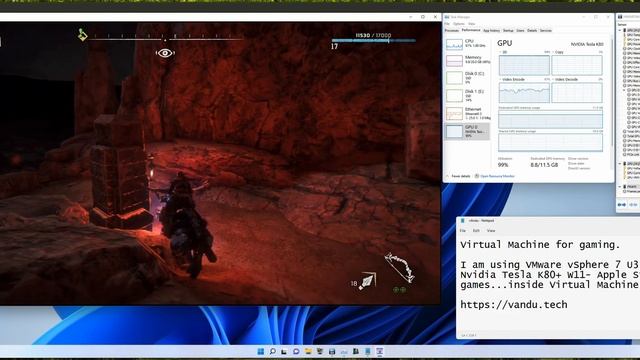
Task: Click Resource Monitor icon in Task Manager
Action: pos(477,176)
